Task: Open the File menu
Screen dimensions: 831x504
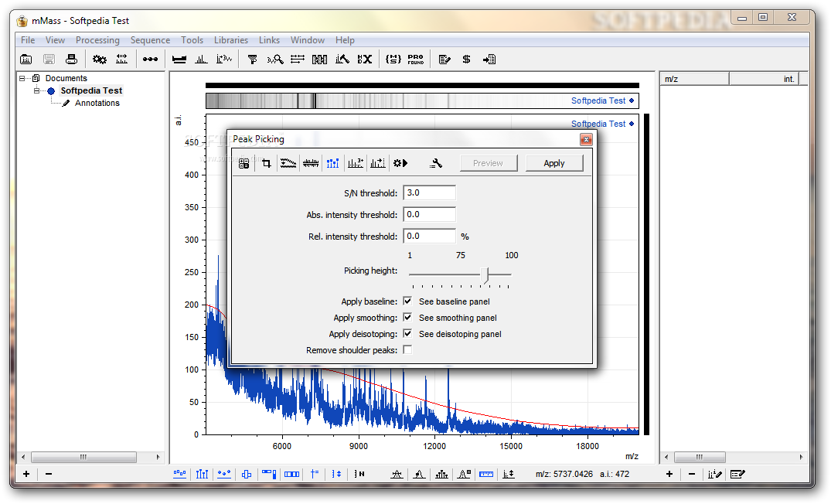Action: [28, 40]
